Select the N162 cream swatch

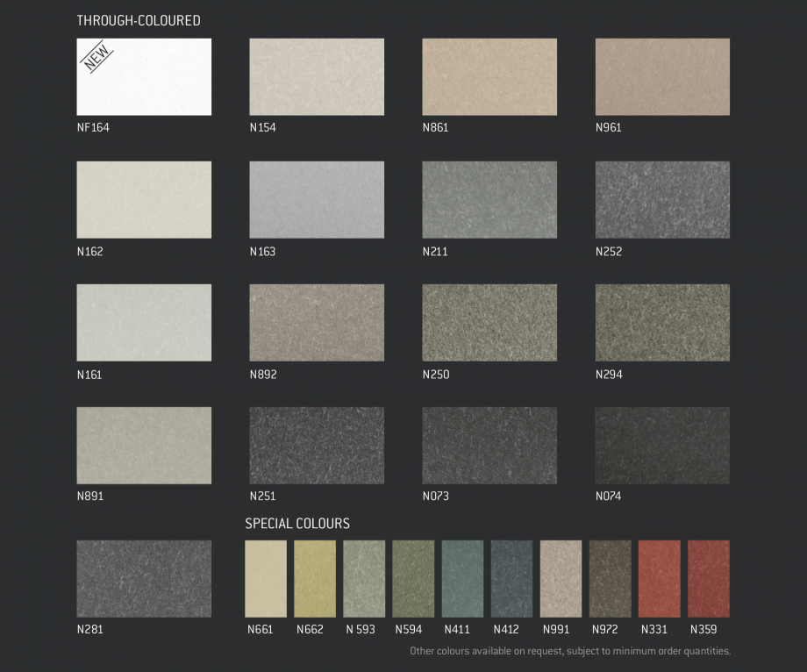click(x=144, y=200)
